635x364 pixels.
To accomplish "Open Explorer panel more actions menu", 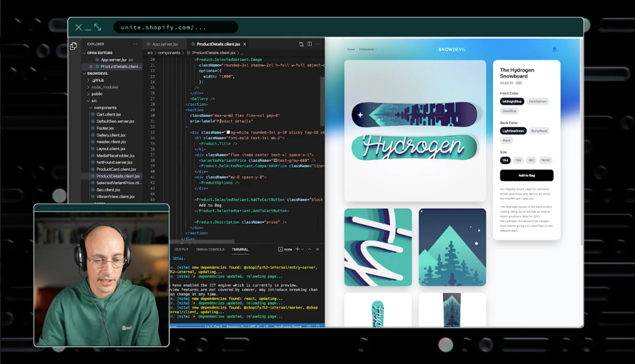I will pyautogui.click(x=135, y=44).
